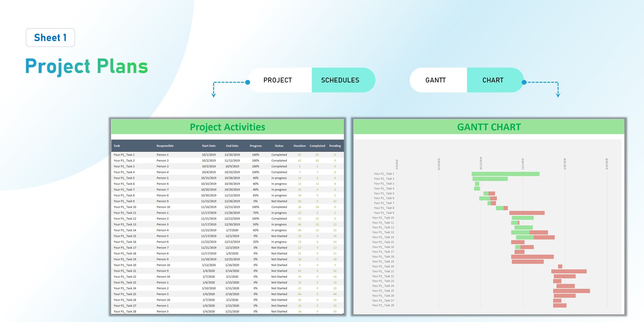Click the Gantt label 'Your P1_ Task 10'
Viewport: 644px width, 322px height.
click(x=383, y=218)
